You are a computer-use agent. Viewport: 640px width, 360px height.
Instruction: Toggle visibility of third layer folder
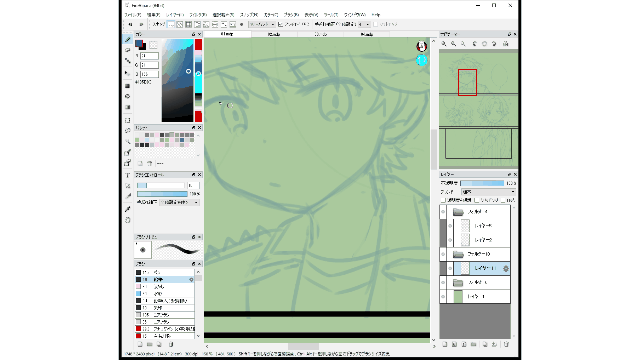pyautogui.click(x=443, y=282)
